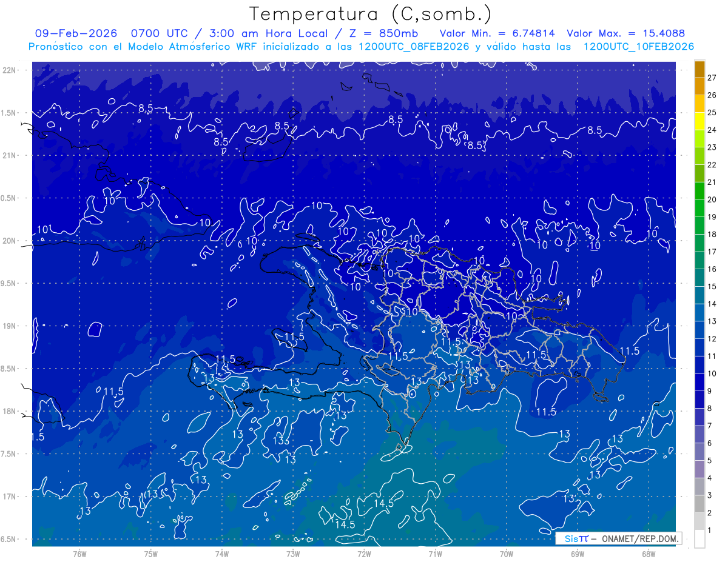Click the valid-until stamp "1200UTC_10FEB2026"
The width and height of the screenshot is (728, 562).
tap(638, 47)
